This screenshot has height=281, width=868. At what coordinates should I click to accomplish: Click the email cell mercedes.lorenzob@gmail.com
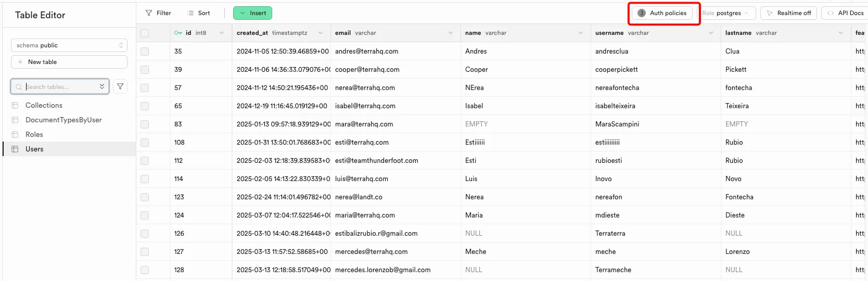click(395, 270)
